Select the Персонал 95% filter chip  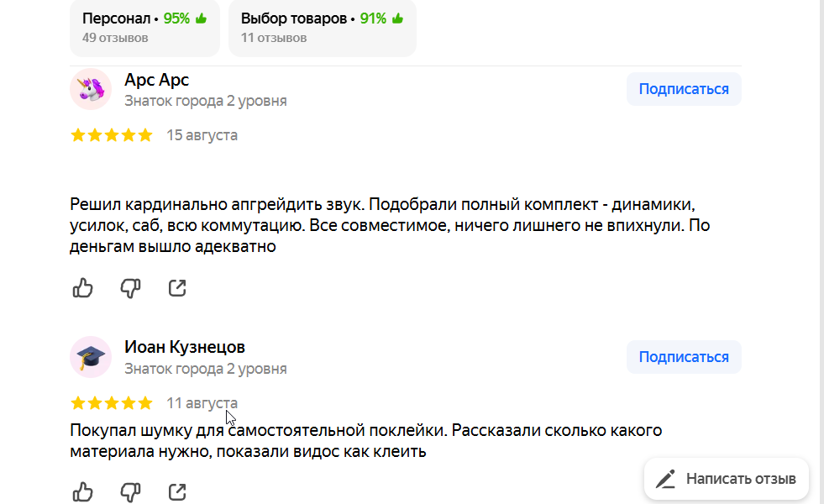click(x=144, y=28)
